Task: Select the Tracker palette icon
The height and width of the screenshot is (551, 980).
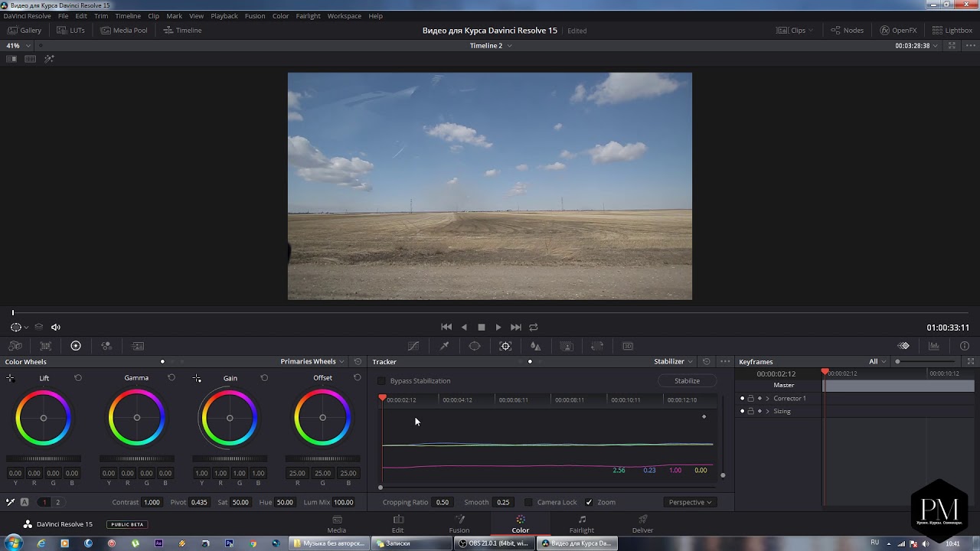Action: pos(505,346)
